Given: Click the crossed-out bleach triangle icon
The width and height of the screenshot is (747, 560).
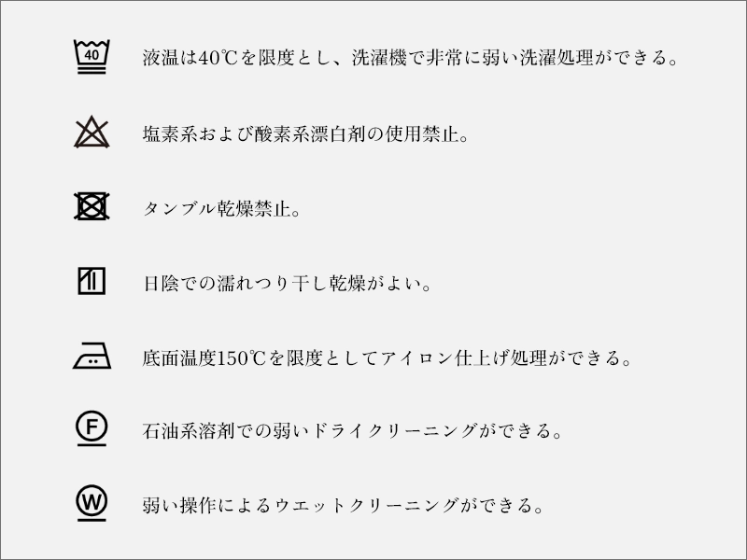Looking at the screenshot, I should coord(92,132).
